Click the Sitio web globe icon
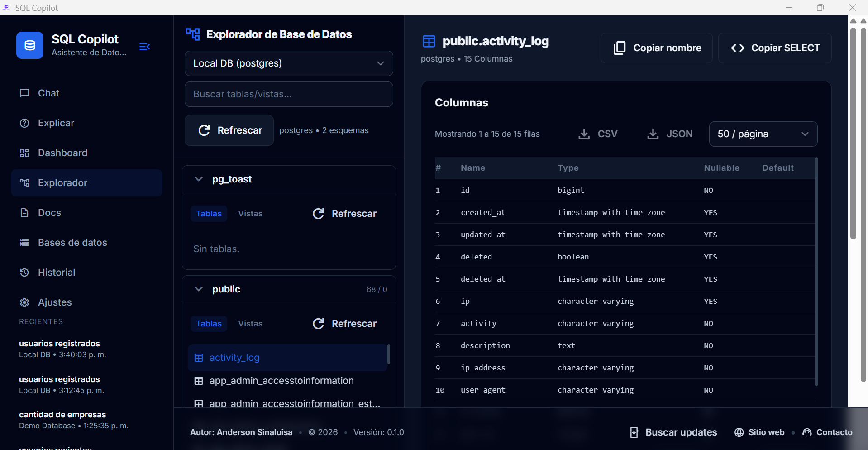This screenshot has width=868, height=450. [x=739, y=432]
